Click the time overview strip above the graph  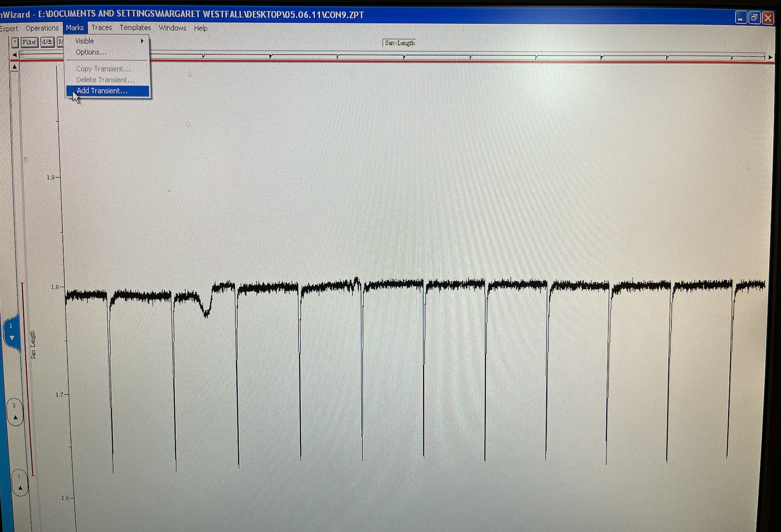point(393,55)
